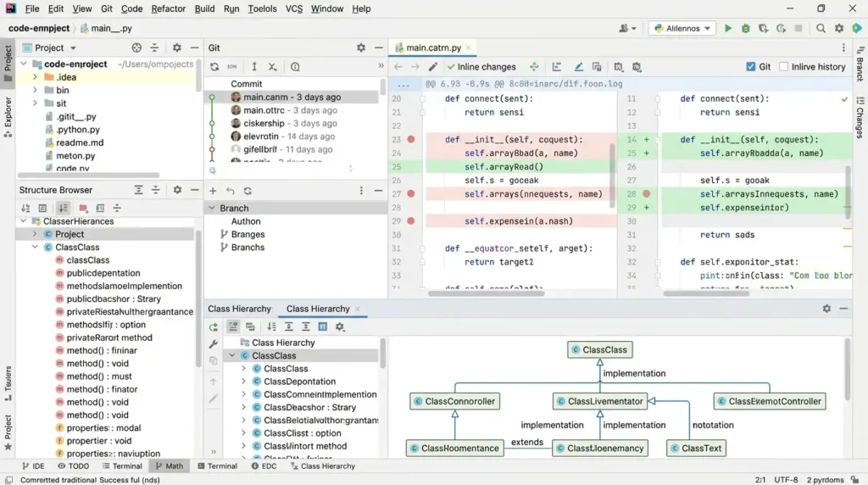Image resolution: width=868 pixels, height=485 pixels.
Task: Click UTF-8 encoding in status bar
Action: tap(786, 480)
